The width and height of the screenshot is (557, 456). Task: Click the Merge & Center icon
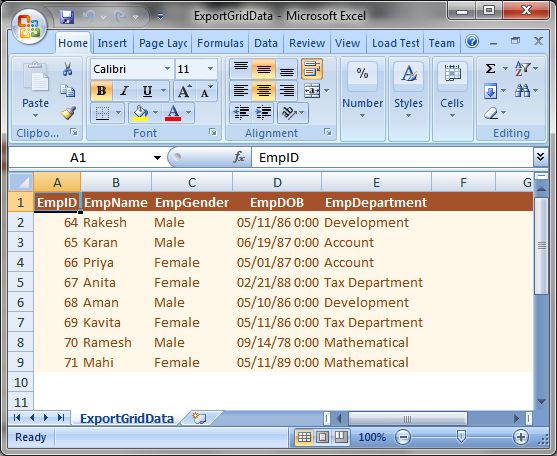(312, 91)
